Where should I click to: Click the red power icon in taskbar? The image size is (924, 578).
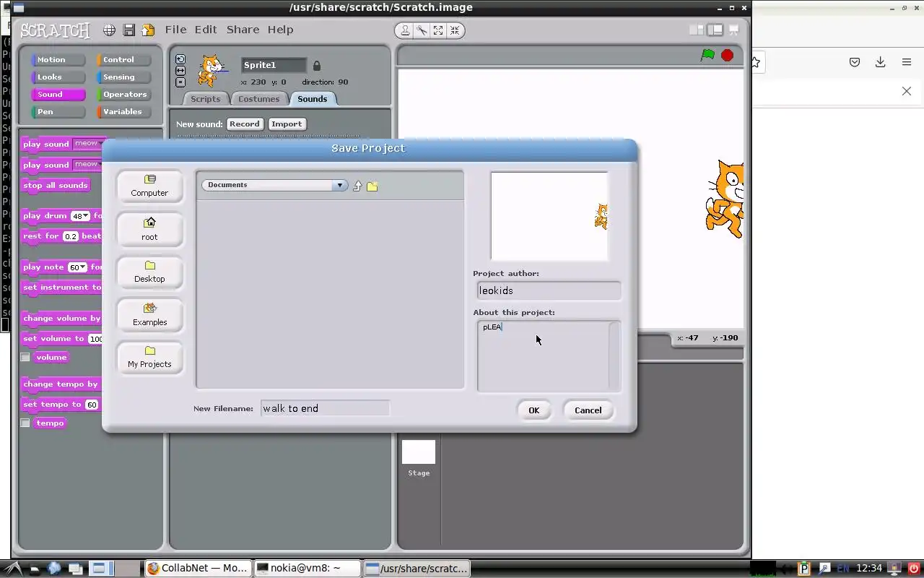913,569
